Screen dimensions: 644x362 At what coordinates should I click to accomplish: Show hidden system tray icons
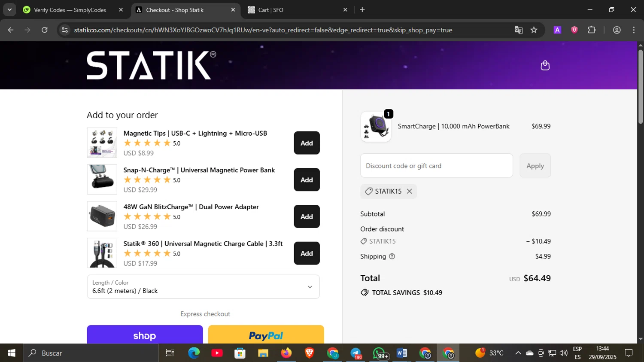[x=518, y=353]
